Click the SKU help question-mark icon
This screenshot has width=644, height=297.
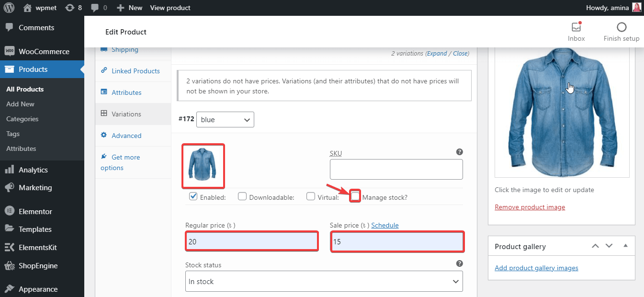(x=459, y=152)
